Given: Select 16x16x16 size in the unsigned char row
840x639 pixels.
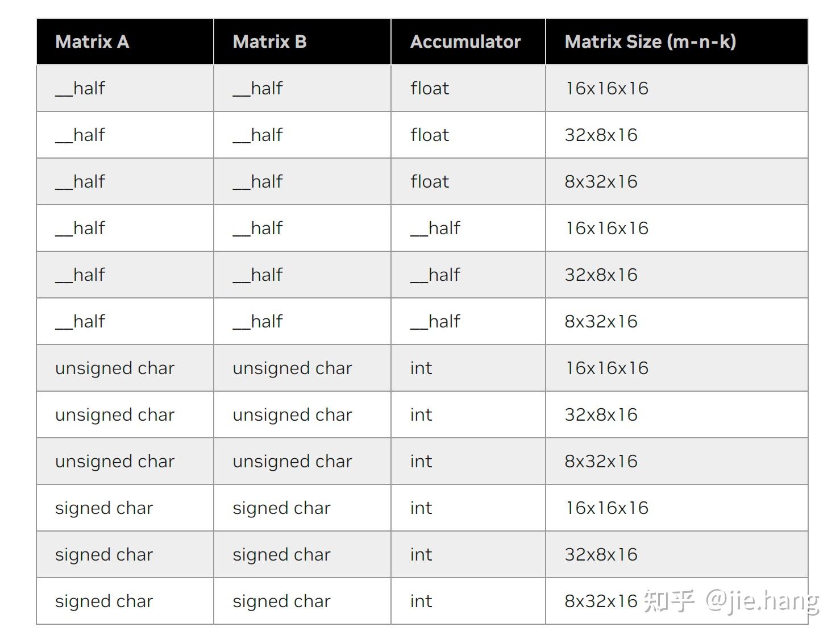Looking at the screenshot, I should click(x=606, y=368).
